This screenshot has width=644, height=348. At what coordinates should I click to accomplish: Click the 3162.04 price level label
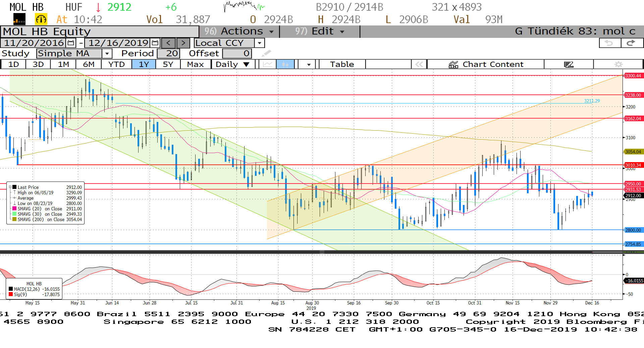click(633, 119)
